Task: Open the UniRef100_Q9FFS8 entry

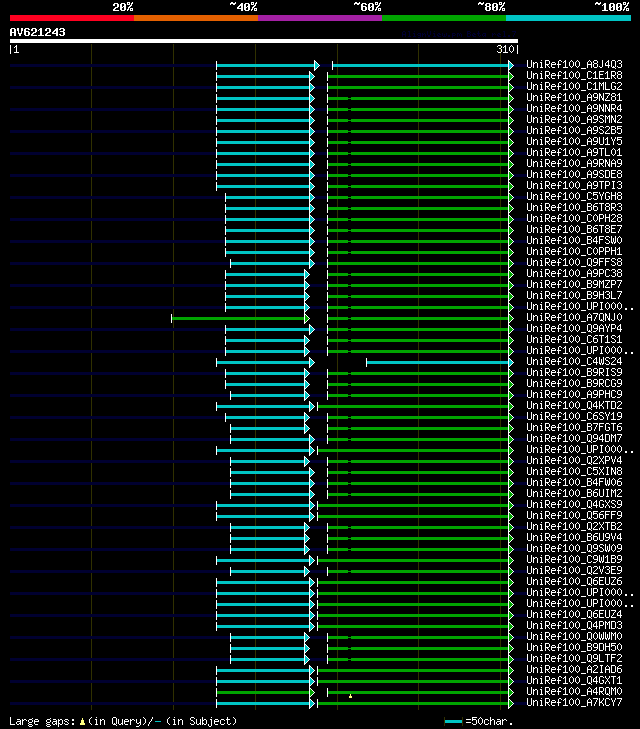Action: (574, 263)
